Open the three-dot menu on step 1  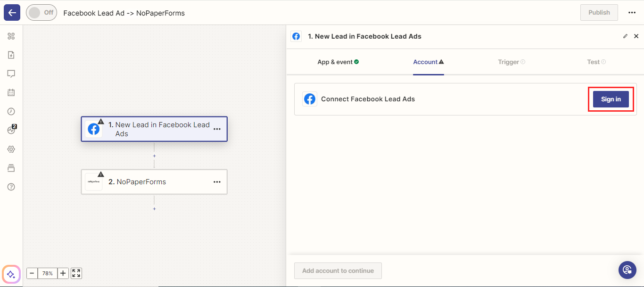tap(217, 129)
